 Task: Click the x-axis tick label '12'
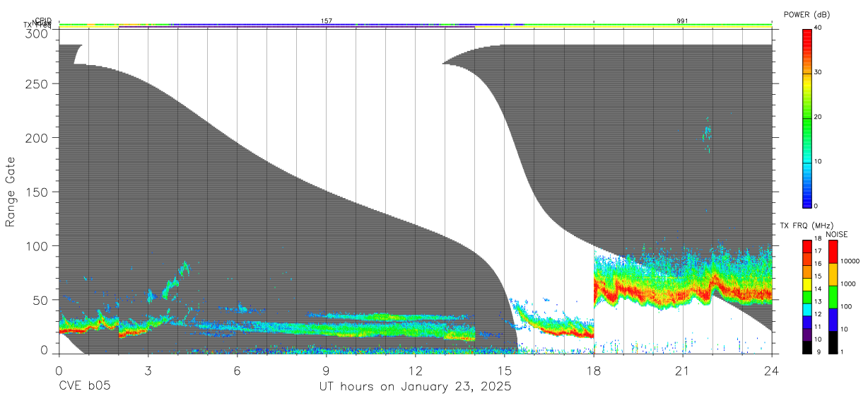[x=415, y=371]
